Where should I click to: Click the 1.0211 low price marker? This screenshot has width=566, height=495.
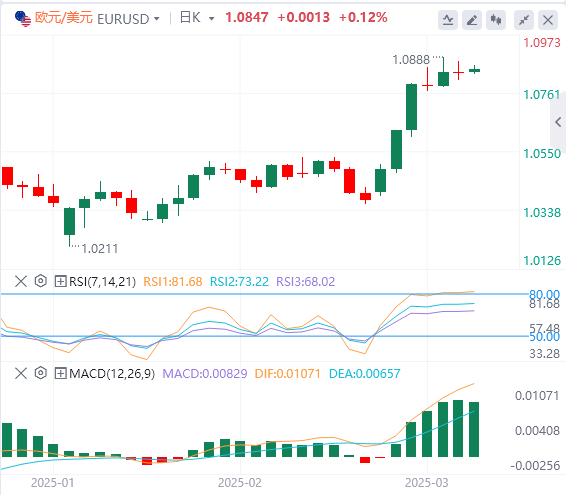pos(100,249)
